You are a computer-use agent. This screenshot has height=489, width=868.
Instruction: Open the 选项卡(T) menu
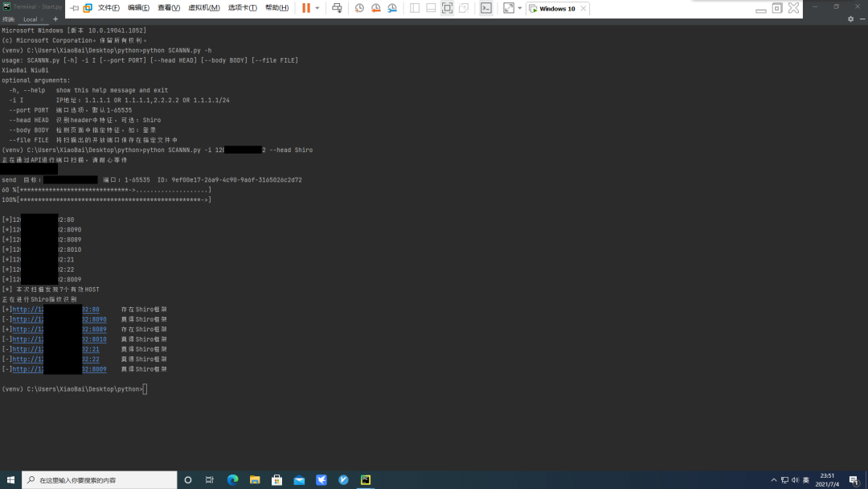[x=242, y=8]
